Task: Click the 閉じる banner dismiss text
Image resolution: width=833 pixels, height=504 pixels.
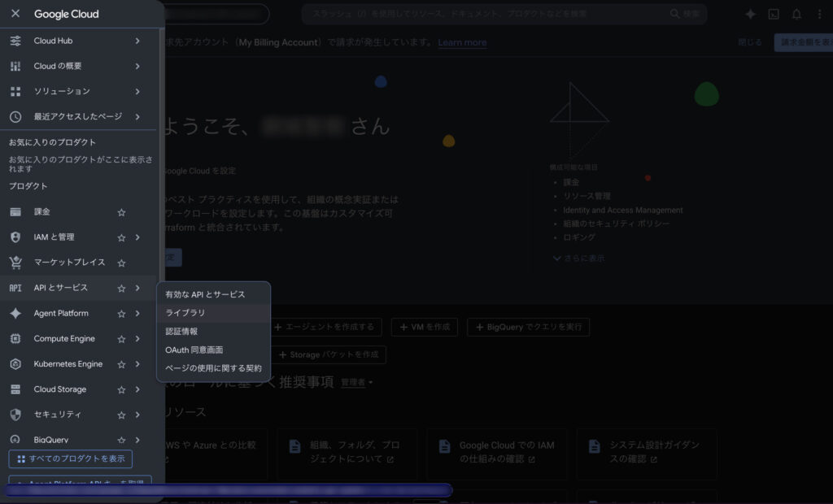Action: pos(749,42)
